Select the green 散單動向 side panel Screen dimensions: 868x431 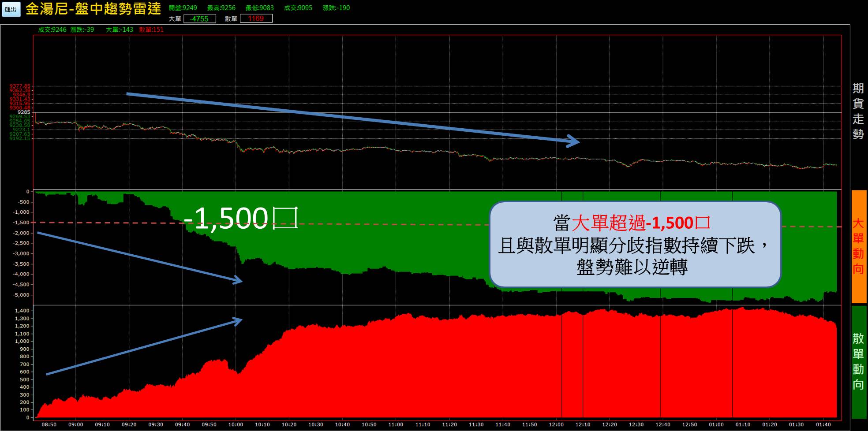click(x=858, y=362)
